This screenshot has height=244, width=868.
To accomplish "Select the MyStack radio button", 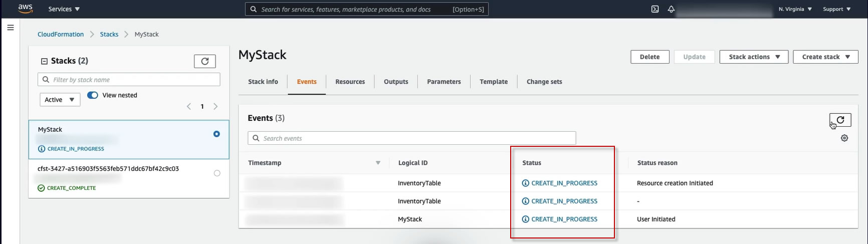I will click(216, 134).
